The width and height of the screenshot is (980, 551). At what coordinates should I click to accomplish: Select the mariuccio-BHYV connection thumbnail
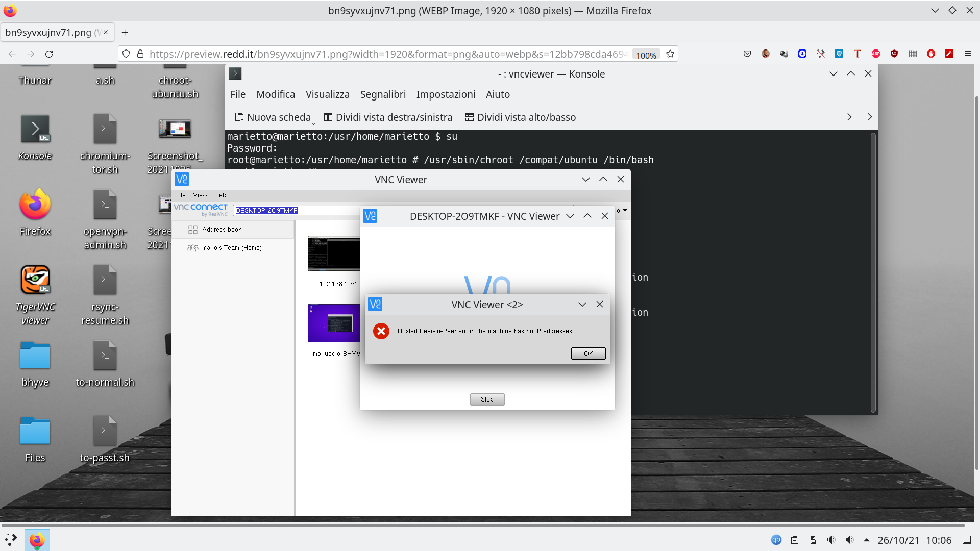333,322
